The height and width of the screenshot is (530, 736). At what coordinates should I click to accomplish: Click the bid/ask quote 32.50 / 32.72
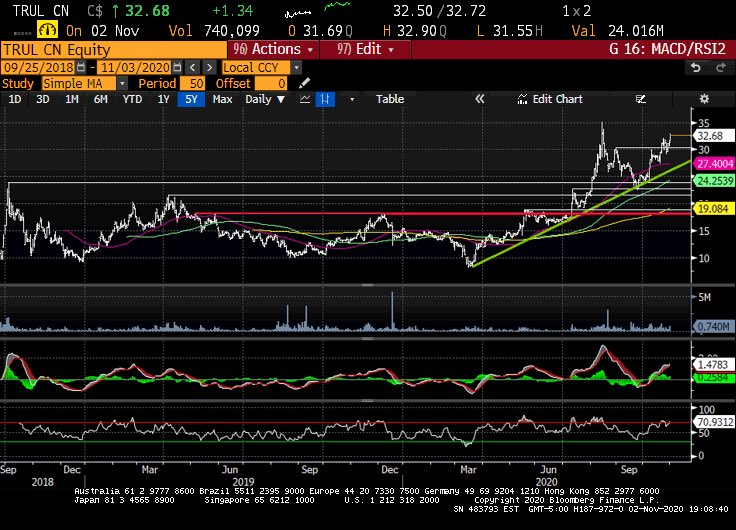439,11
